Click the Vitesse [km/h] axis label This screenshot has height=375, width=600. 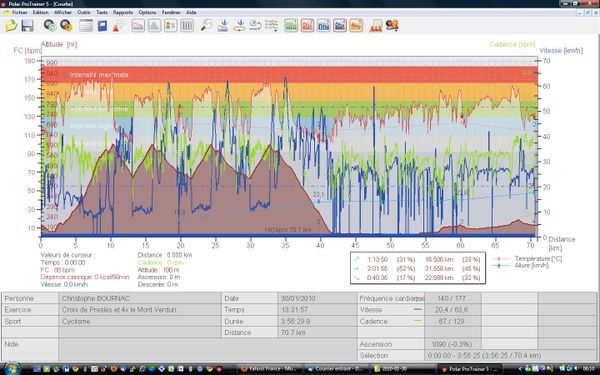click(x=561, y=51)
